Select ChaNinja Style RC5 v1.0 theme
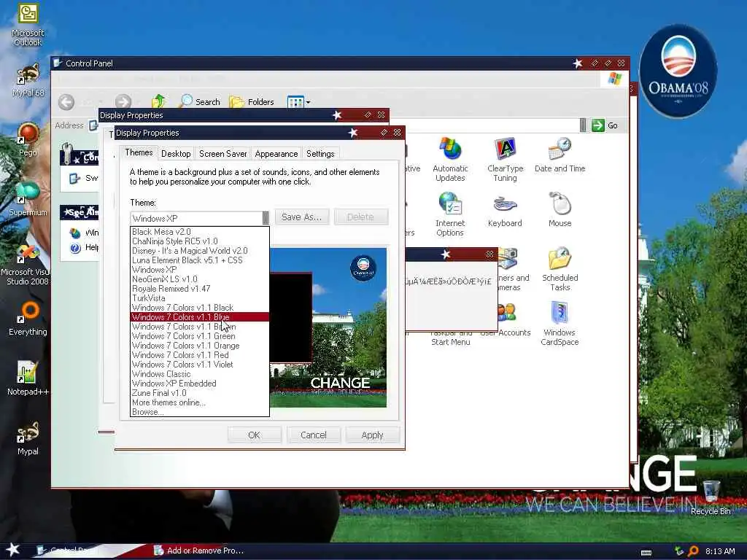The height and width of the screenshot is (560, 747). [200, 241]
